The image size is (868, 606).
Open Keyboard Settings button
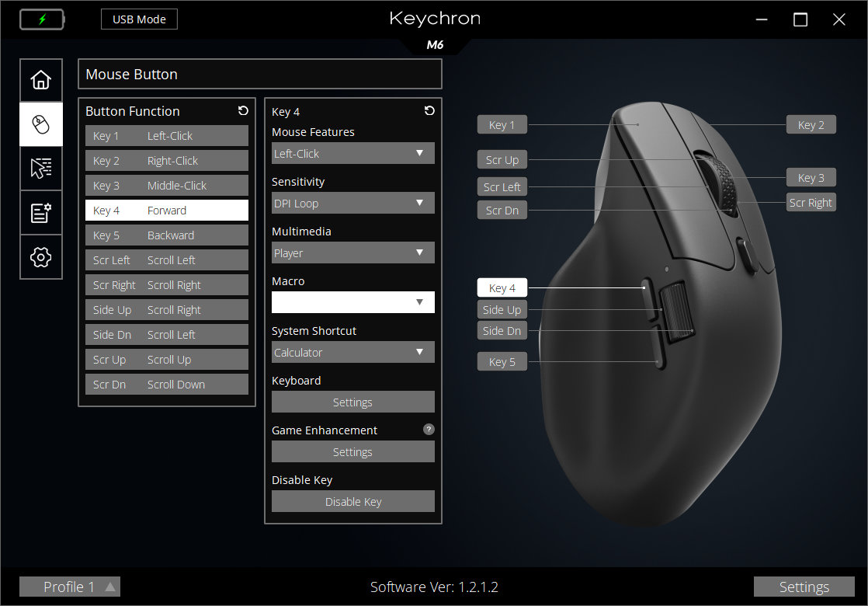click(352, 402)
